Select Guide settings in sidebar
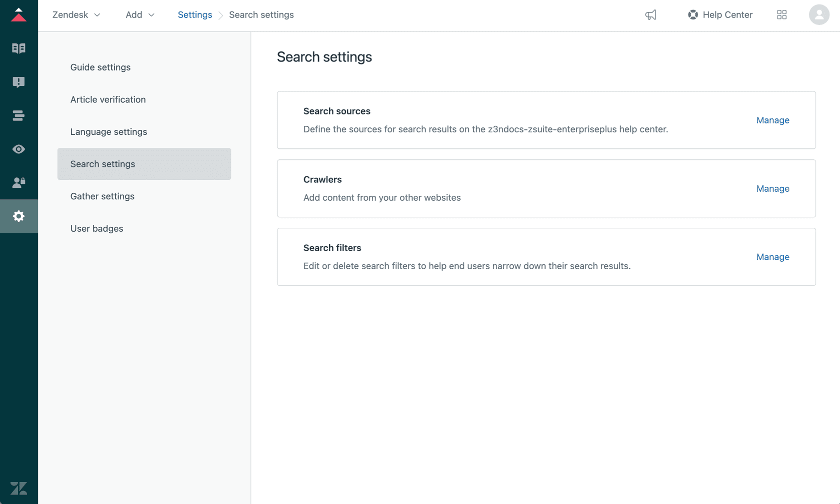This screenshot has height=504, width=840. click(x=100, y=67)
